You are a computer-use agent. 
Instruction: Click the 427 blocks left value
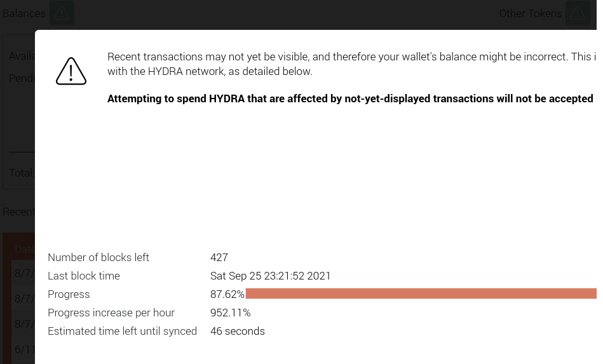tap(219, 257)
